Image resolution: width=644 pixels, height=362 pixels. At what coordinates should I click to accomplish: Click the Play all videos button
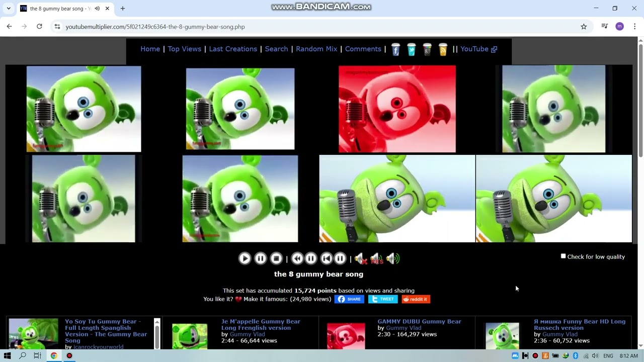[x=245, y=258]
